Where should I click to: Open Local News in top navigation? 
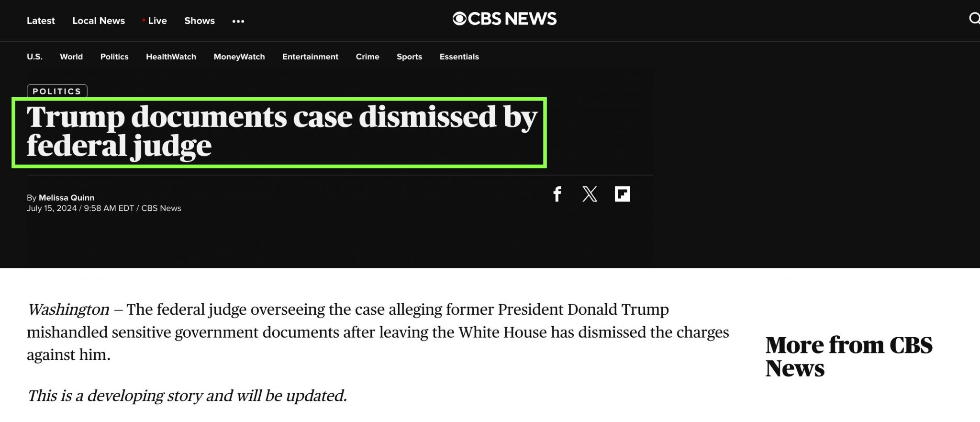(x=99, y=21)
